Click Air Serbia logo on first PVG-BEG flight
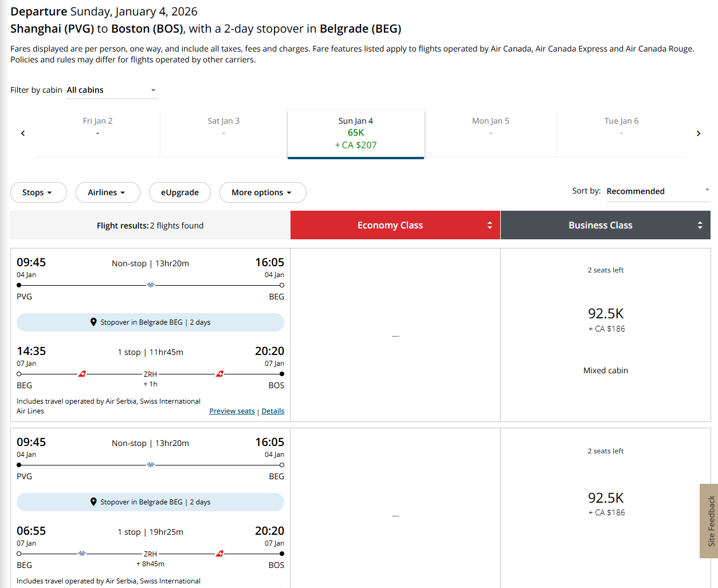The height and width of the screenshot is (588, 718). coord(151,285)
